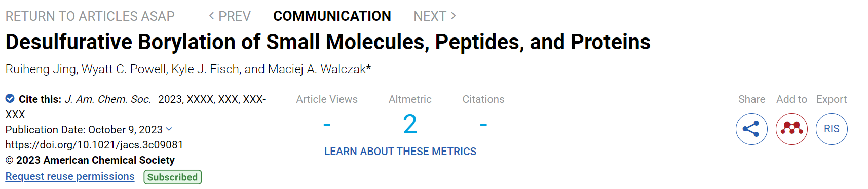
Task: Open the article DOI link
Action: pos(94,145)
